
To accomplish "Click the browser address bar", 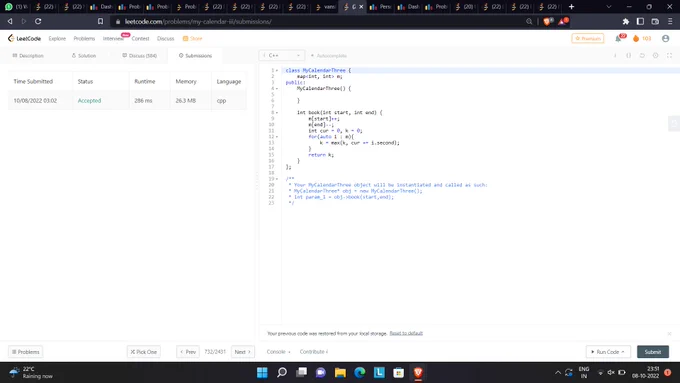I will [321, 21].
